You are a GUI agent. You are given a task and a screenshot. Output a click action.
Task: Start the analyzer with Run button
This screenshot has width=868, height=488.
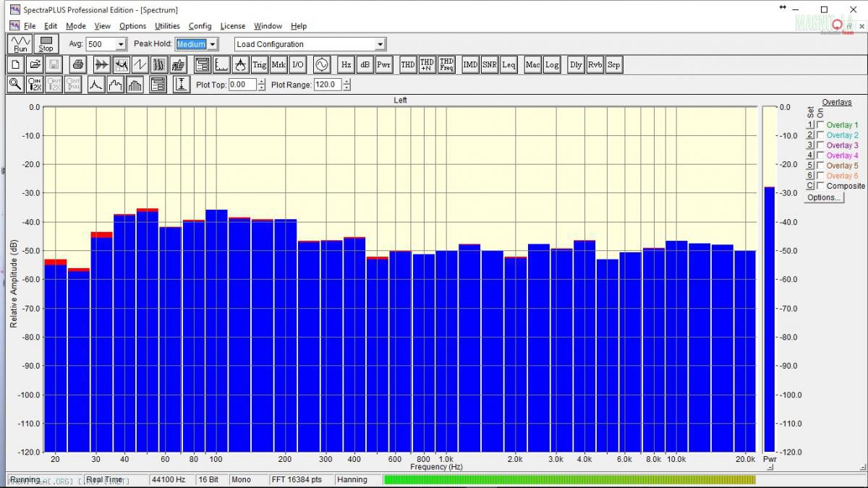pos(20,44)
